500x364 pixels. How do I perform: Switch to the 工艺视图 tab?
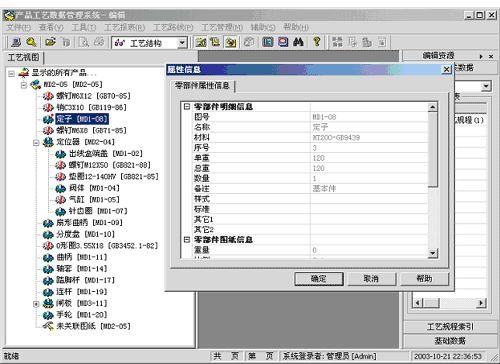click(x=24, y=57)
